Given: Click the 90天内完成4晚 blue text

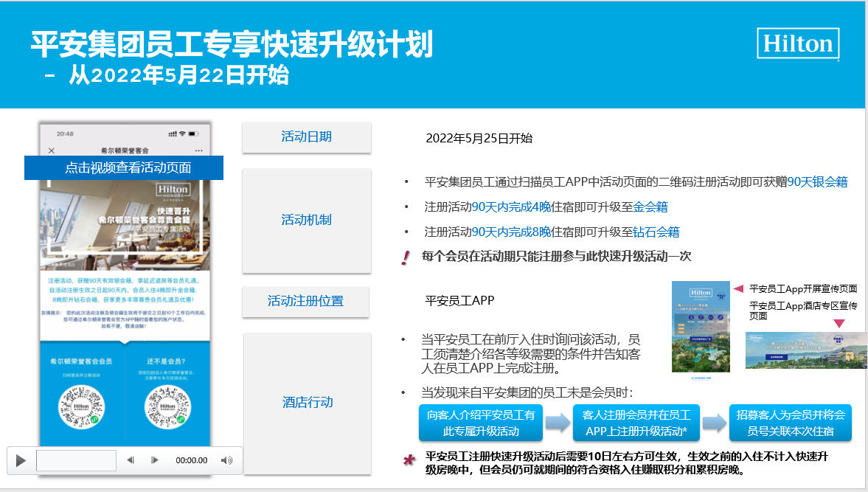Looking at the screenshot, I should (511, 207).
